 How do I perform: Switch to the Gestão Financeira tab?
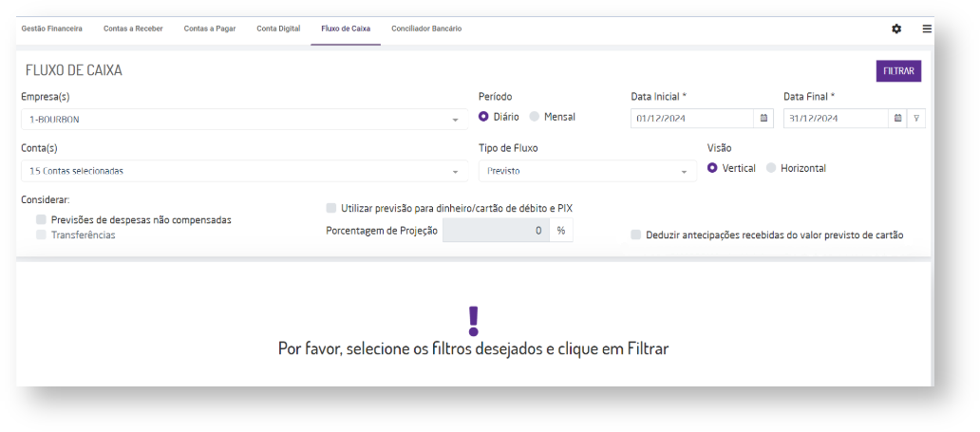pyautogui.click(x=52, y=28)
